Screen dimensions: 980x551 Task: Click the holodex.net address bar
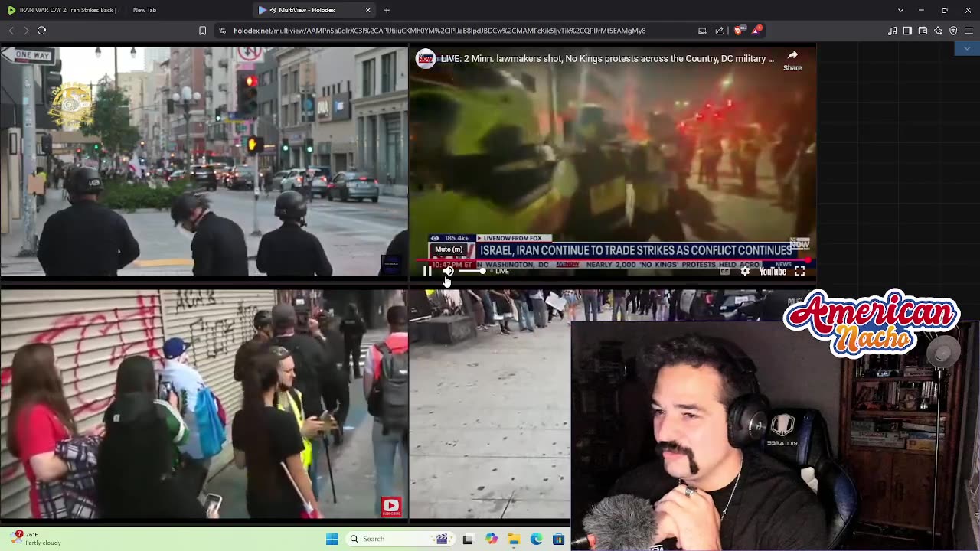click(439, 31)
